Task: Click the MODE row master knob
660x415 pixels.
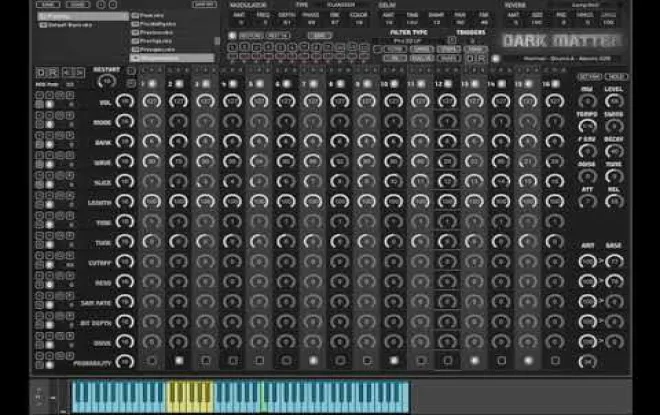Action: click(x=125, y=121)
